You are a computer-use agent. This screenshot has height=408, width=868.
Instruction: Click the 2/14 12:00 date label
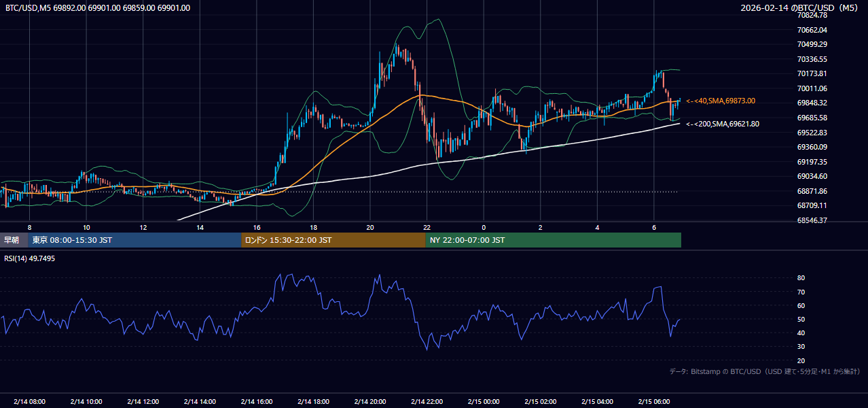[143, 401]
